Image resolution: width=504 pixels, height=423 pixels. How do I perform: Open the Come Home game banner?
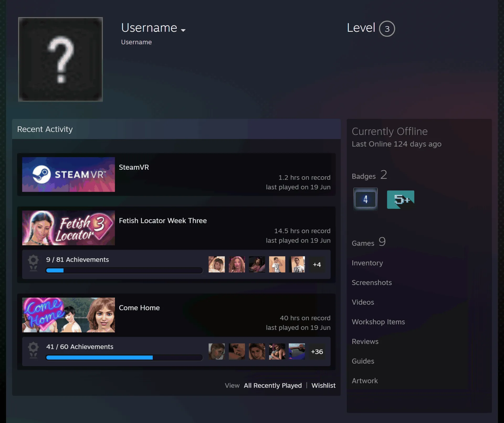pos(69,315)
